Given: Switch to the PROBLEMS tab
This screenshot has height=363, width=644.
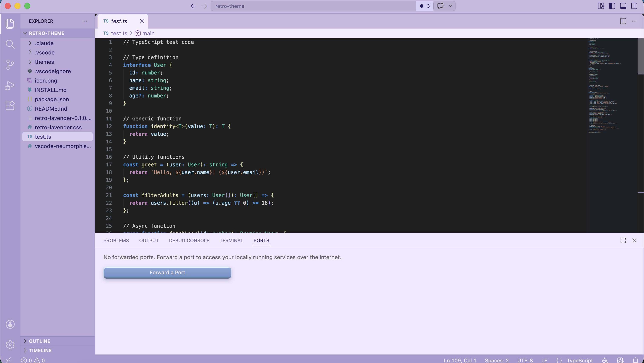Looking at the screenshot, I should click(x=116, y=240).
